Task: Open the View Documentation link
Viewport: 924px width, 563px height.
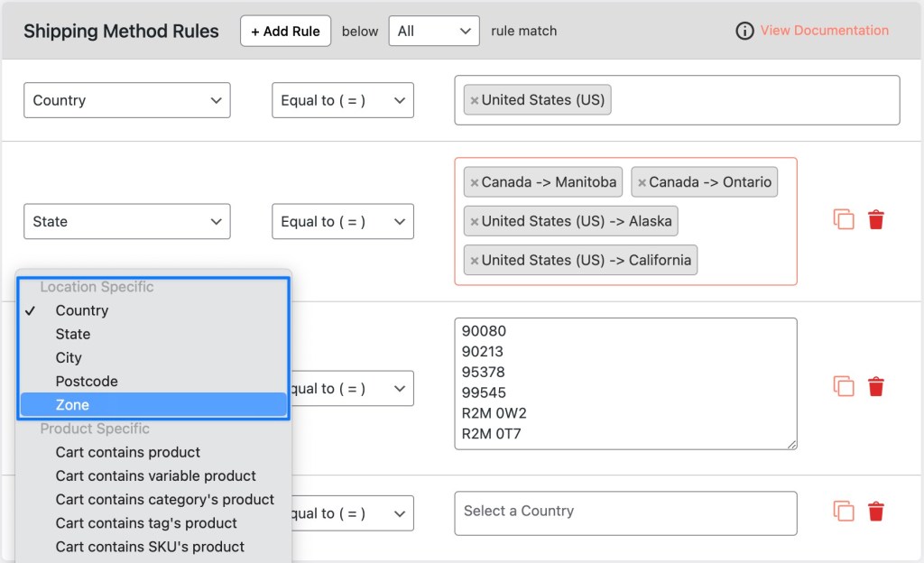Action: tap(824, 31)
